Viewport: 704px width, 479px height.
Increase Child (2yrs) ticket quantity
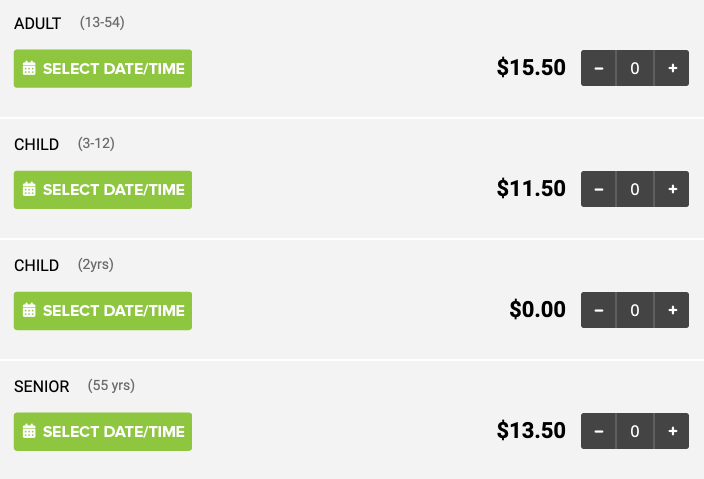[x=672, y=310]
